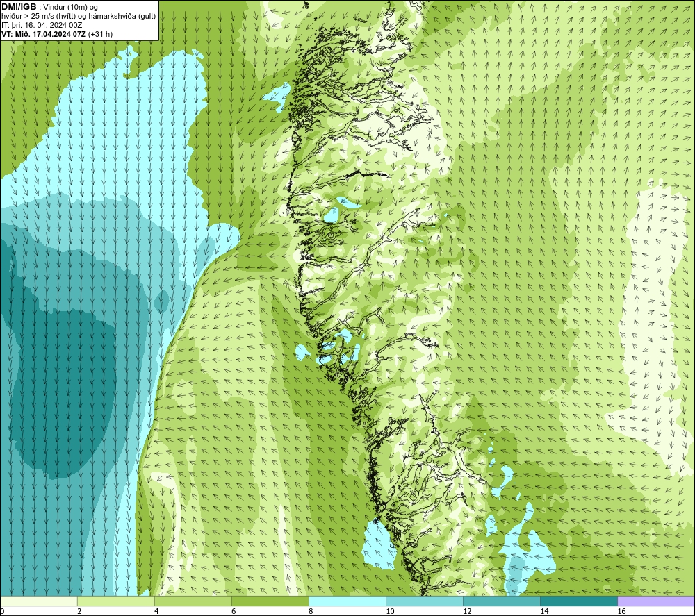
Task: Click the 2–4 m/s light green legend swatch
Action: (115, 601)
